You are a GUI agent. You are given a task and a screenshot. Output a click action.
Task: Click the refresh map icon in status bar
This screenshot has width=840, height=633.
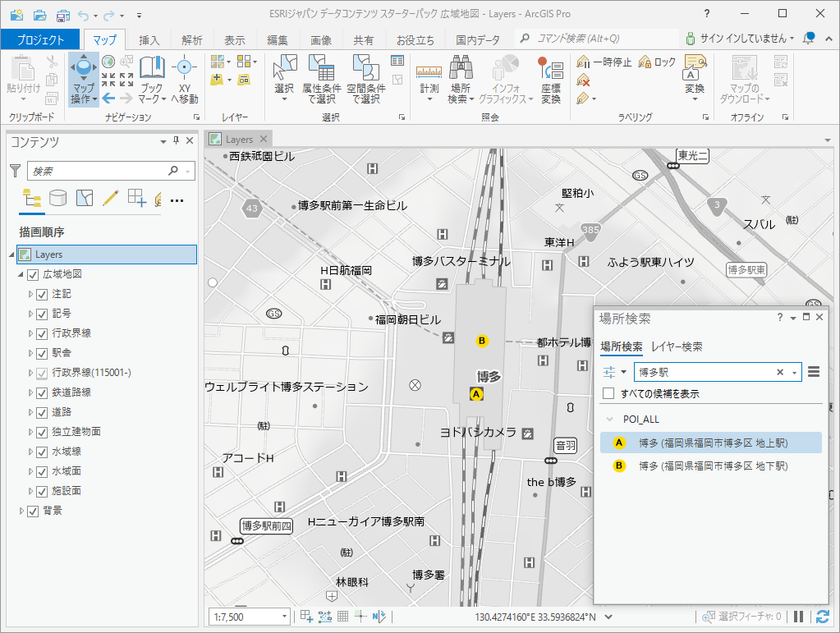click(822, 617)
